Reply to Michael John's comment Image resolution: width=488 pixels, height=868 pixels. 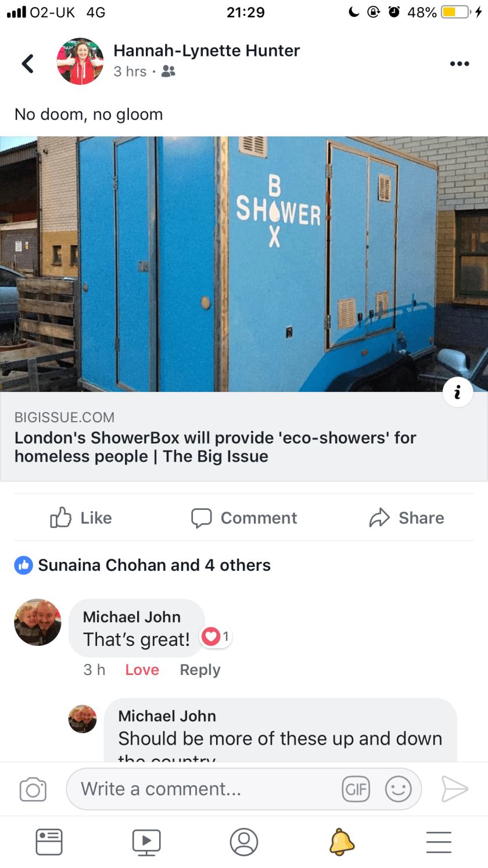pos(200,670)
